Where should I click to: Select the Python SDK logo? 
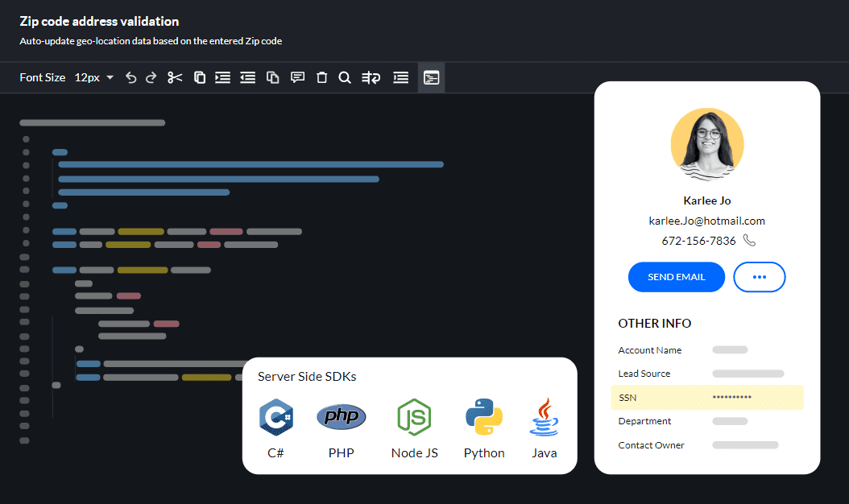[x=483, y=417]
